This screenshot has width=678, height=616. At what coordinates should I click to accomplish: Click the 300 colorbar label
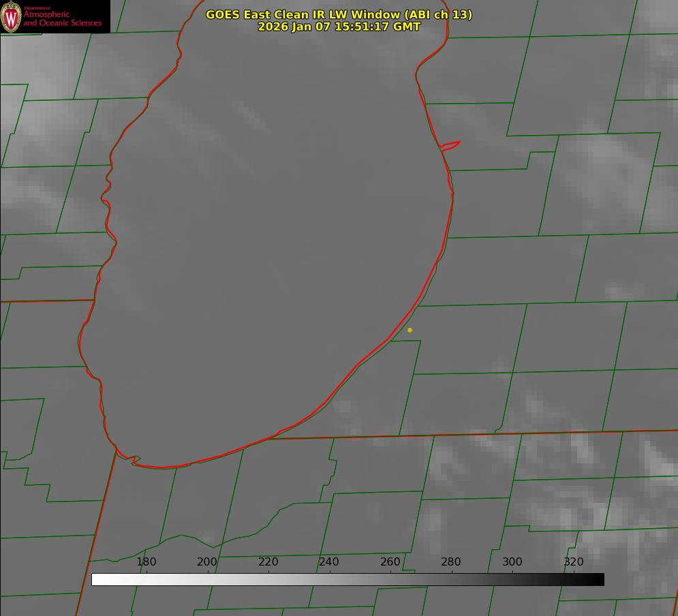(512, 561)
